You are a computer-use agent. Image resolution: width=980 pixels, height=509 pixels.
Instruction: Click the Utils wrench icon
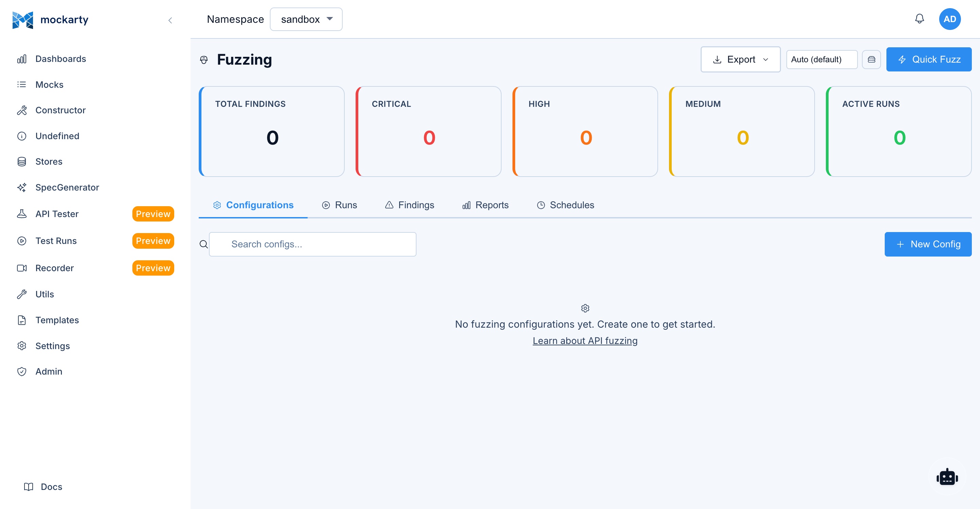[x=22, y=294]
